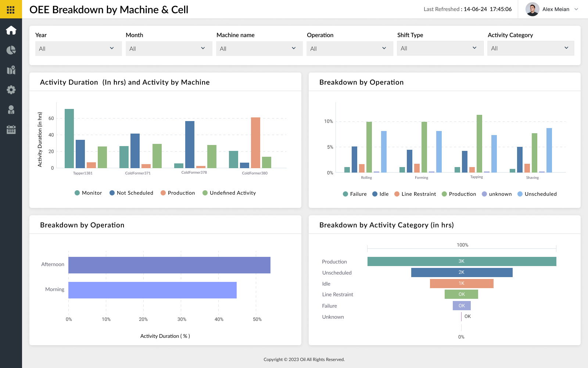Toggle Not Scheduled legend item

pos(131,193)
